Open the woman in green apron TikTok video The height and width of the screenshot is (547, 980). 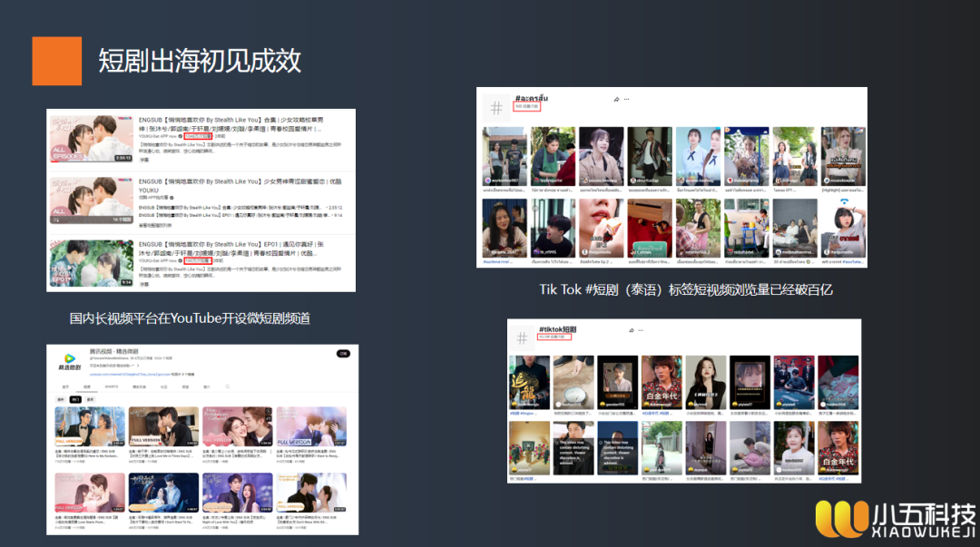(x=553, y=156)
